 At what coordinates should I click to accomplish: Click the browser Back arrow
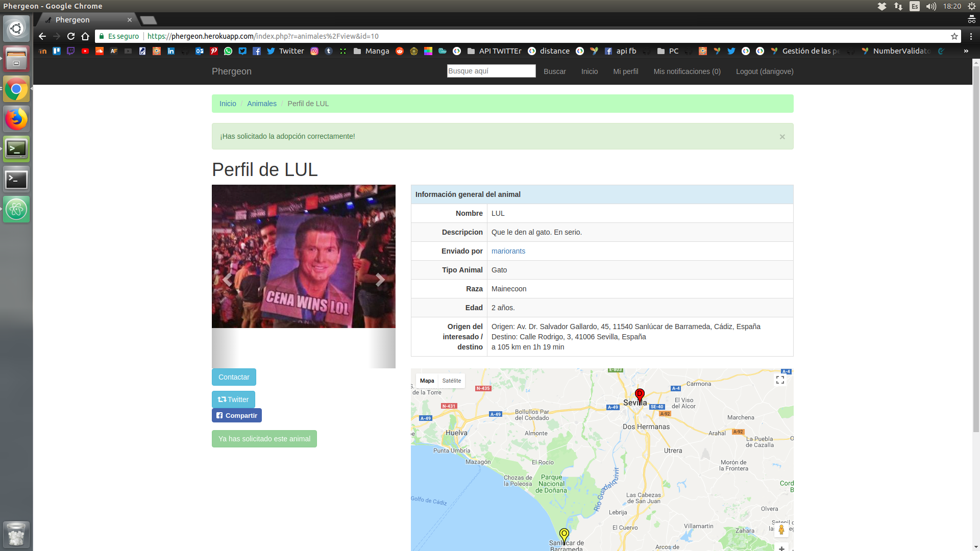(x=42, y=36)
